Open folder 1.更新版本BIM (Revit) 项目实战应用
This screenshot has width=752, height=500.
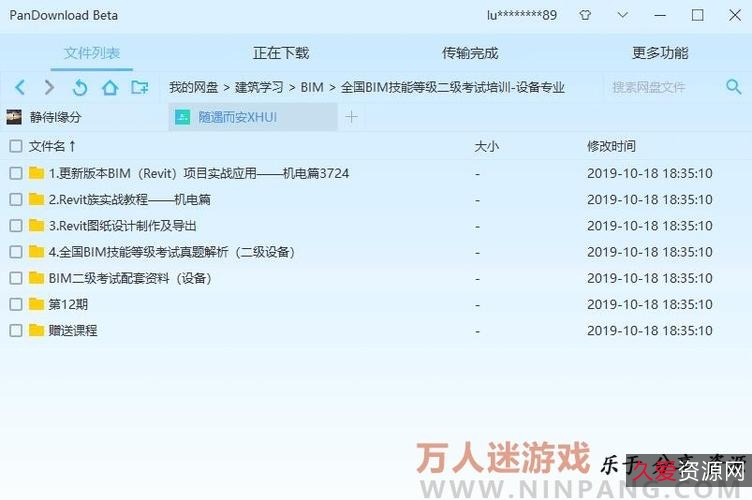199,173
